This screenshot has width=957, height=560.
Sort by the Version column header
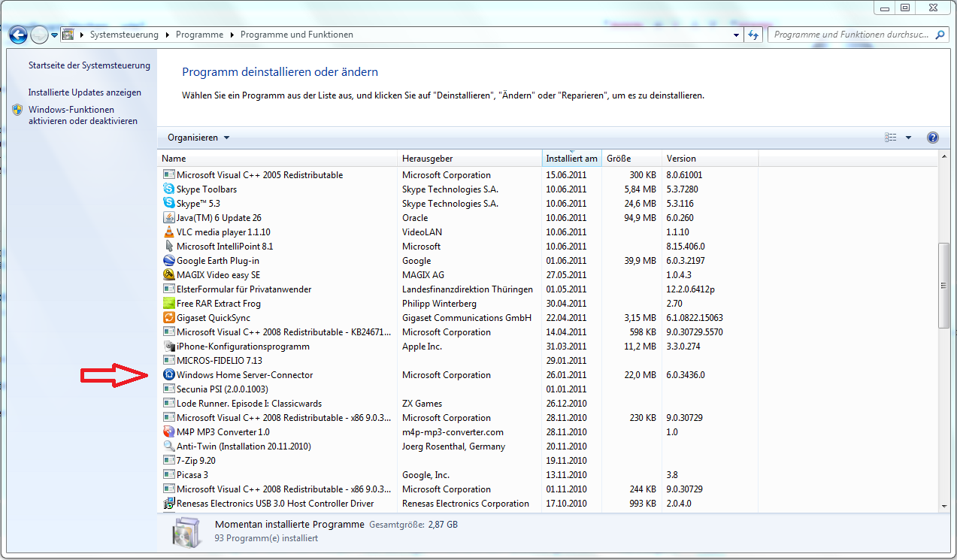[x=710, y=159]
